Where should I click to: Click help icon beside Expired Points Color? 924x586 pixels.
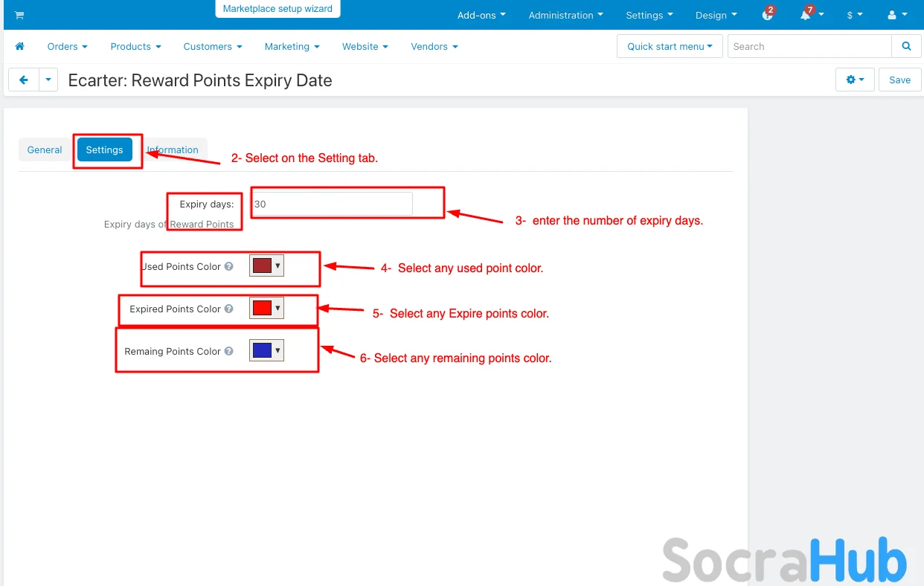(229, 309)
